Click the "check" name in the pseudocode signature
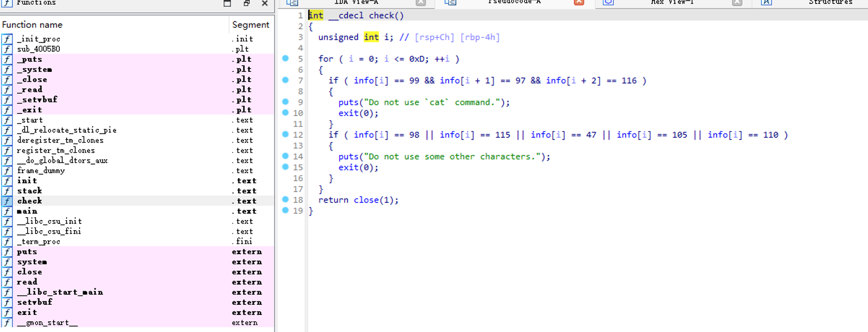This screenshot has width=868, height=332. pyautogui.click(x=381, y=15)
